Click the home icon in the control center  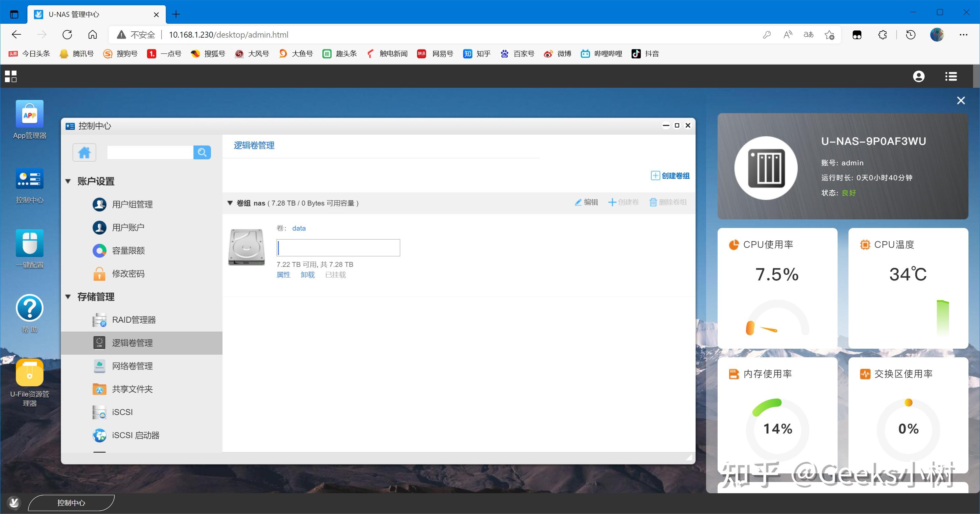pyautogui.click(x=84, y=153)
